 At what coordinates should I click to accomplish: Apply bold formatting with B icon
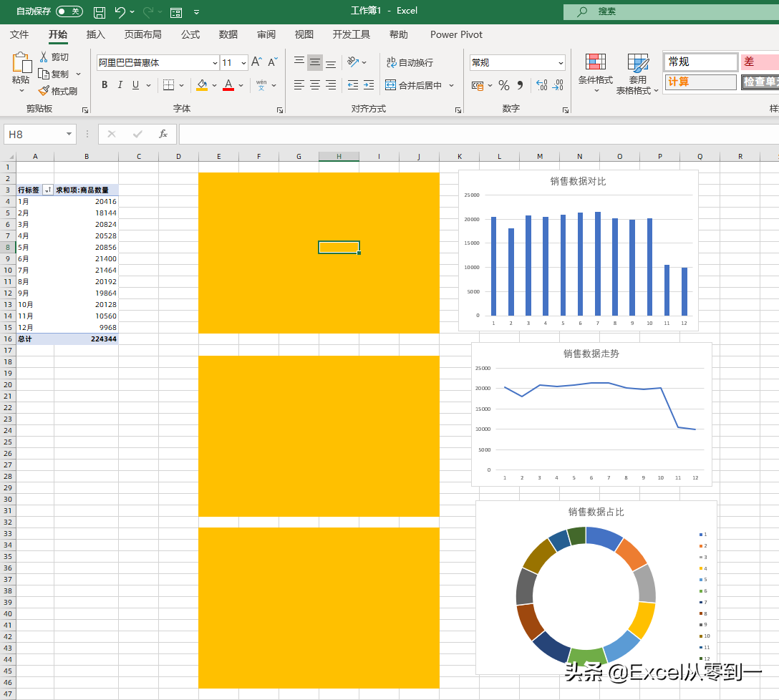[105, 85]
